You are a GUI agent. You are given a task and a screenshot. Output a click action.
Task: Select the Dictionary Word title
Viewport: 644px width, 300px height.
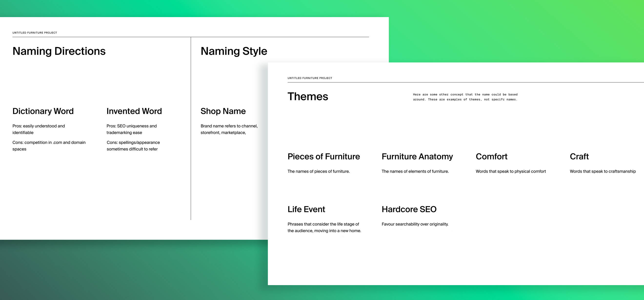click(x=43, y=111)
